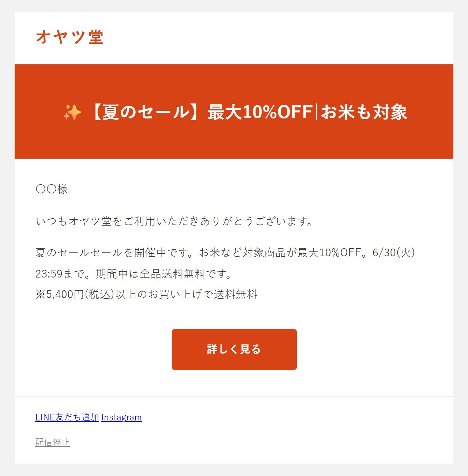Click the 6/30(火) date in the body
This screenshot has width=468, height=476.
[x=393, y=252]
